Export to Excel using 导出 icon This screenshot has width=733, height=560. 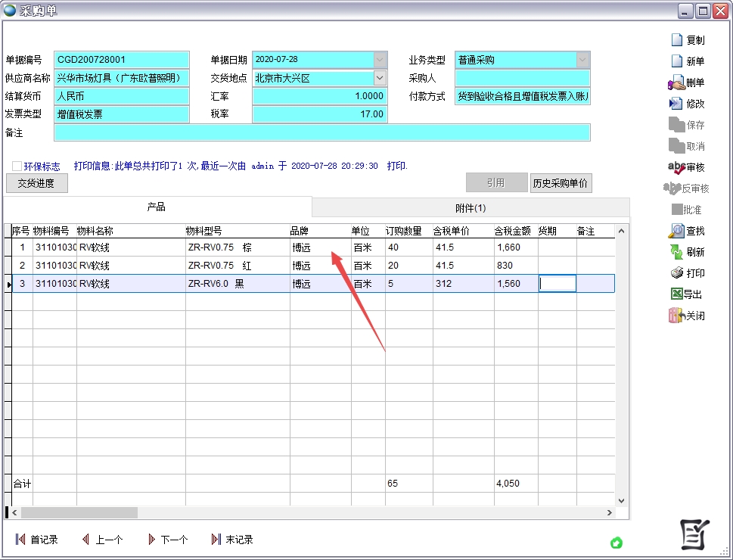click(x=676, y=294)
